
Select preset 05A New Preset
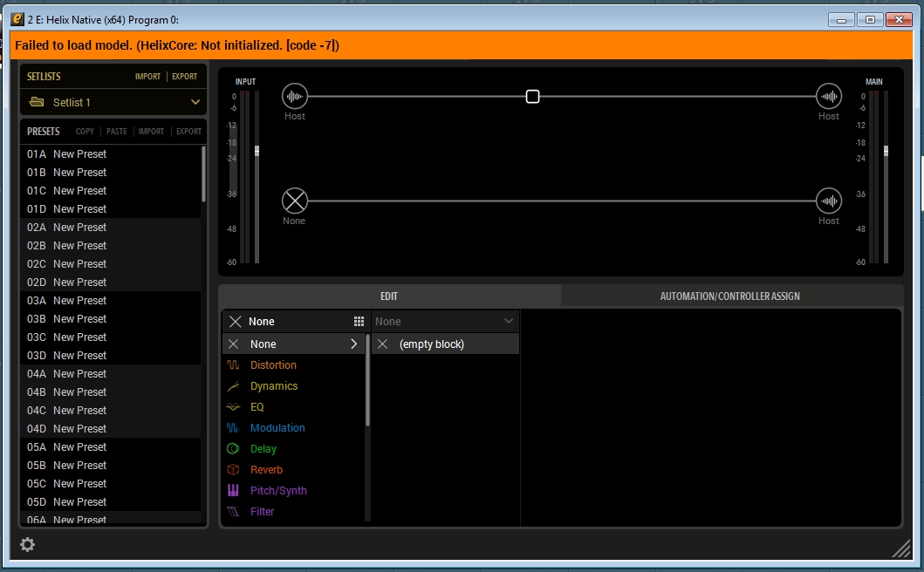click(111, 446)
